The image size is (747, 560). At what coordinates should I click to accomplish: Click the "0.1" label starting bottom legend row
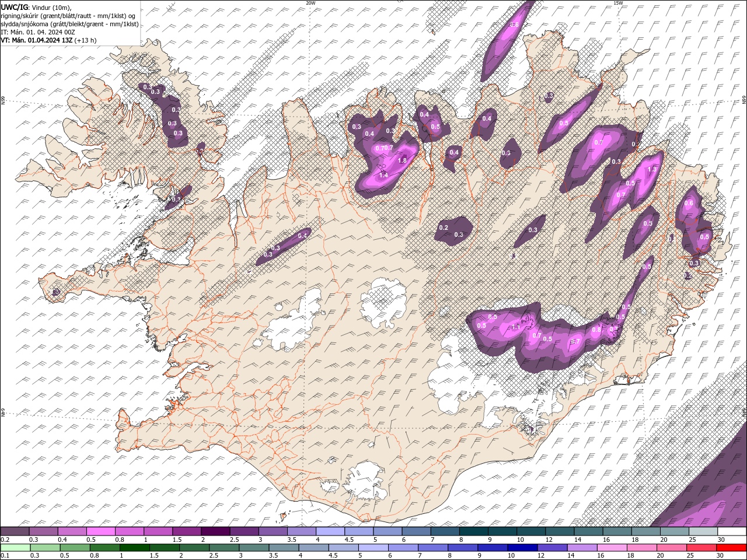pos(5,555)
